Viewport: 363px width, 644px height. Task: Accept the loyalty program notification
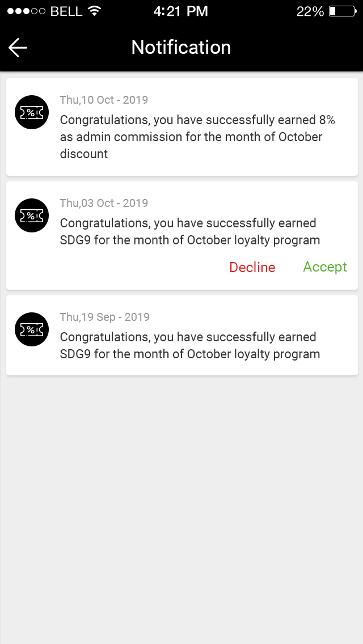pyautogui.click(x=325, y=267)
